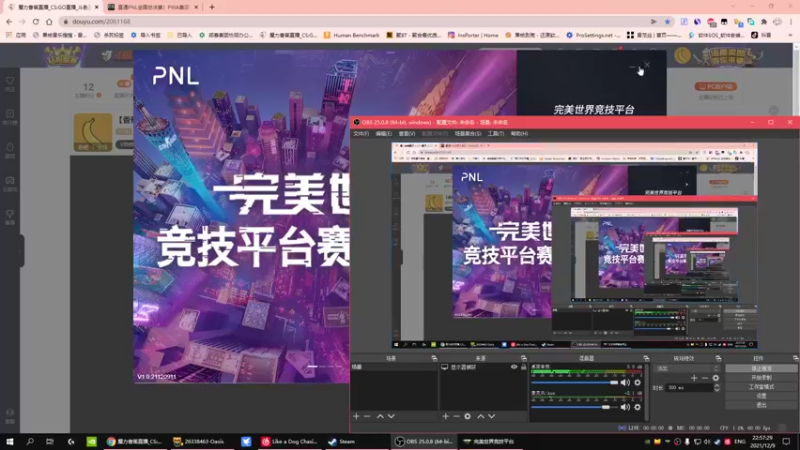This screenshot has width=800, height=450.
Task: Open the microphone audio settings gear in the mixer
Action: (x=637, y=407)
